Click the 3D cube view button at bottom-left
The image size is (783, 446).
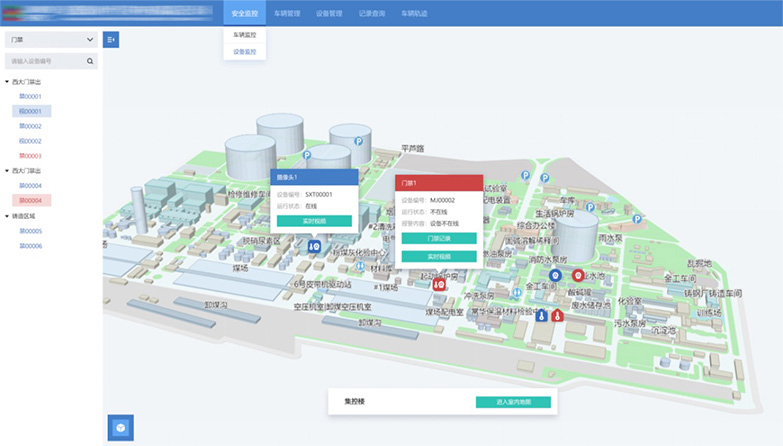[x=120, y=427]
